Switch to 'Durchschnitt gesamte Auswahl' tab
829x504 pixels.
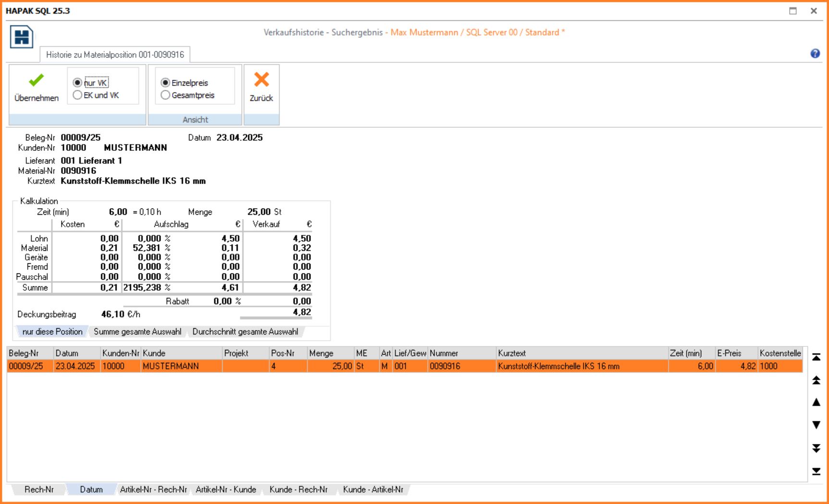coord(245,332)
